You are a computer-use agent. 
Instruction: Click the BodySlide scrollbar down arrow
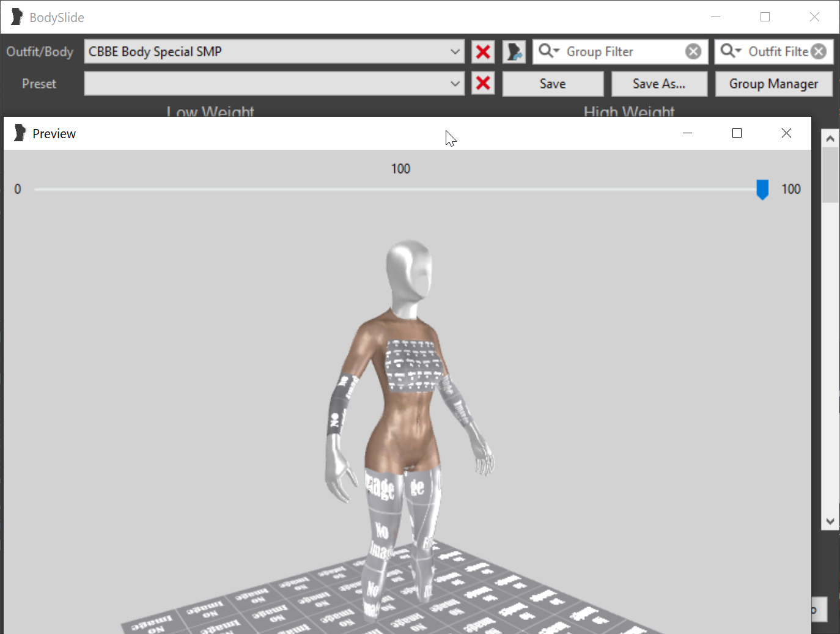830,522
